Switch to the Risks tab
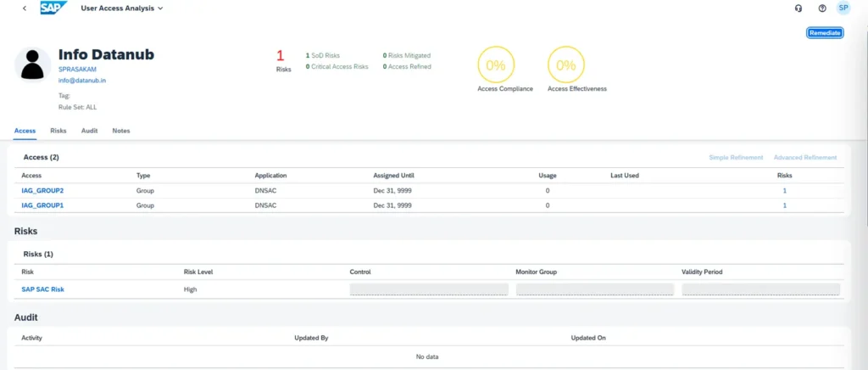The width and height of the screenshot is (868, 370). (58, 131)
